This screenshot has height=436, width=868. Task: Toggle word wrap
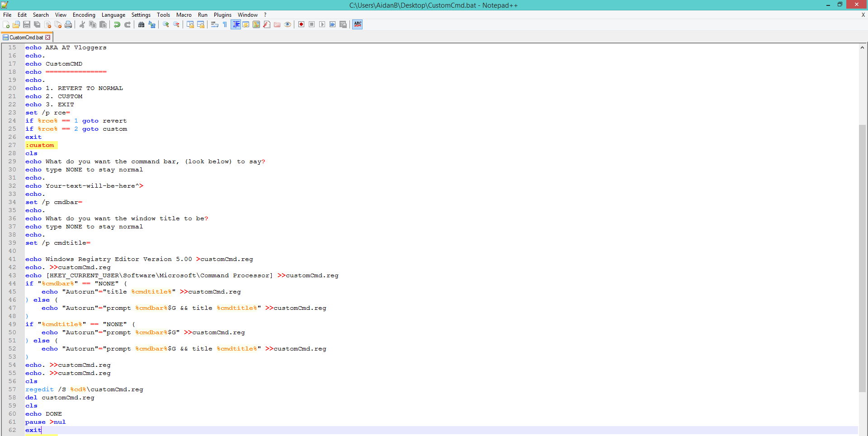[214, 24]
